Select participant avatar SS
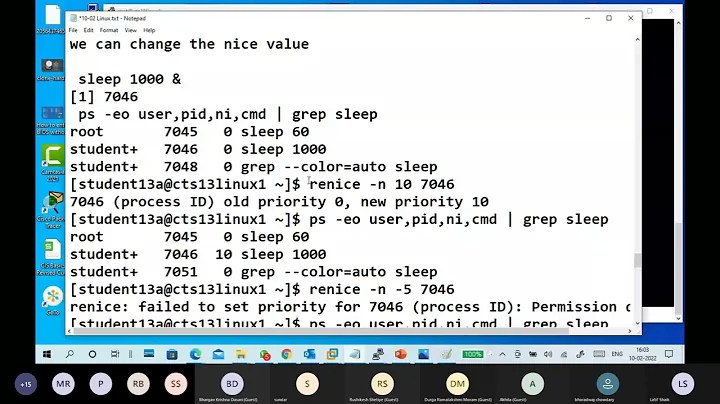The image size is (720, 404). [176, 384]
